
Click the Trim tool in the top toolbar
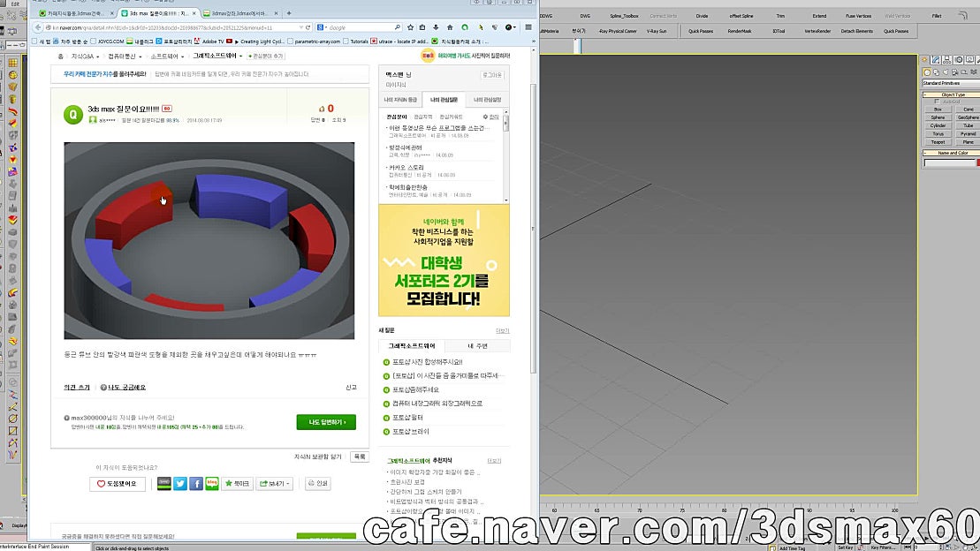pyautogui.click(x=781, y=16)
